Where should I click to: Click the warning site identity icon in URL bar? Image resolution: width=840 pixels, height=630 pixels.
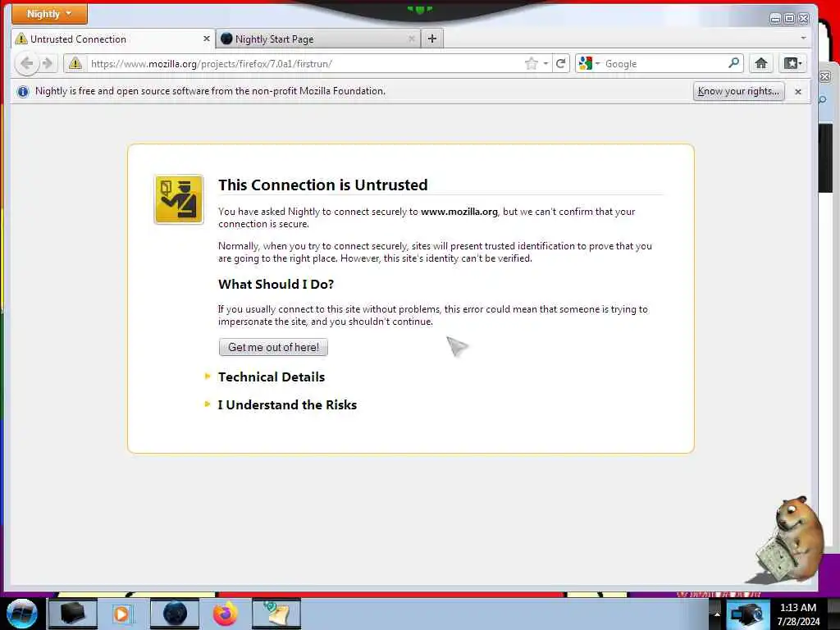click(x=75, y=64)
